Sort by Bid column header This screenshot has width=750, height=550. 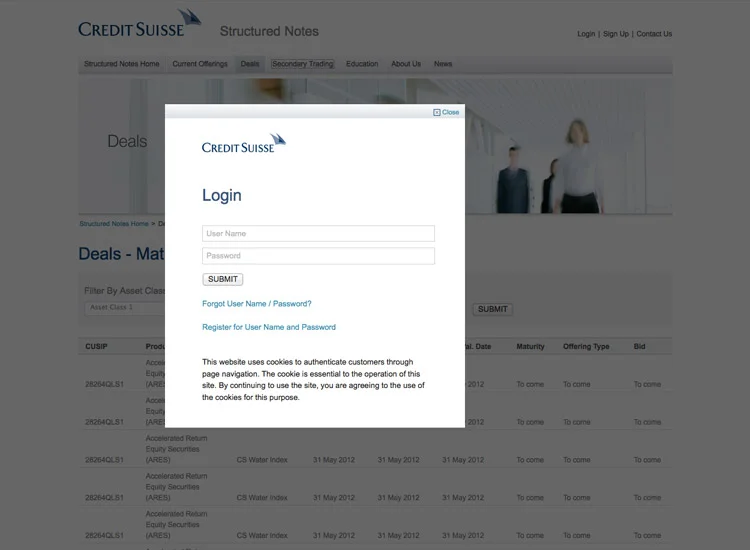(x=640, y=347)
